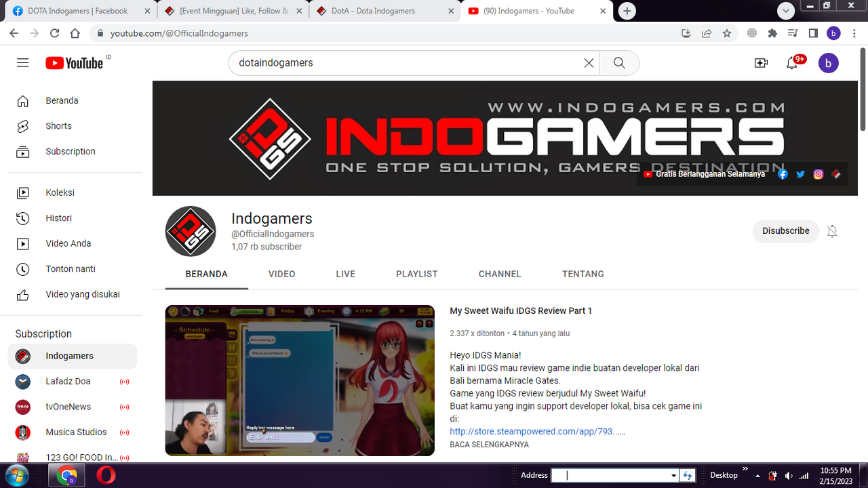Go back with the browser back arrow
This screenshot has height=488, width=868.
(14, 33)
